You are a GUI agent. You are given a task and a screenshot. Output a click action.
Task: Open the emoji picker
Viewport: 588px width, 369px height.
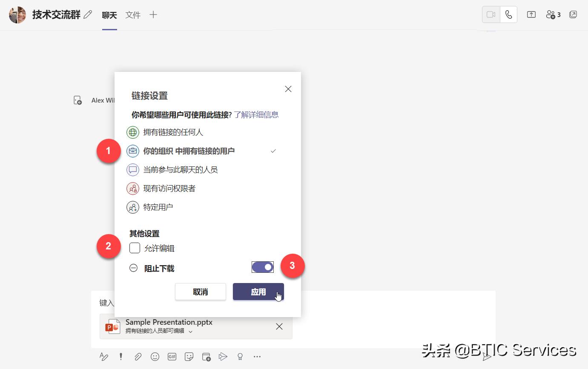click(155, 357)
